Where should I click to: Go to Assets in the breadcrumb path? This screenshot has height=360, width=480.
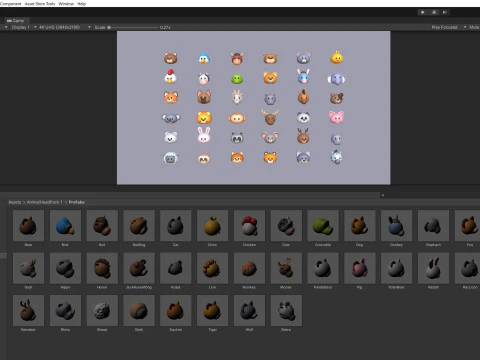[x=15, y=202]
